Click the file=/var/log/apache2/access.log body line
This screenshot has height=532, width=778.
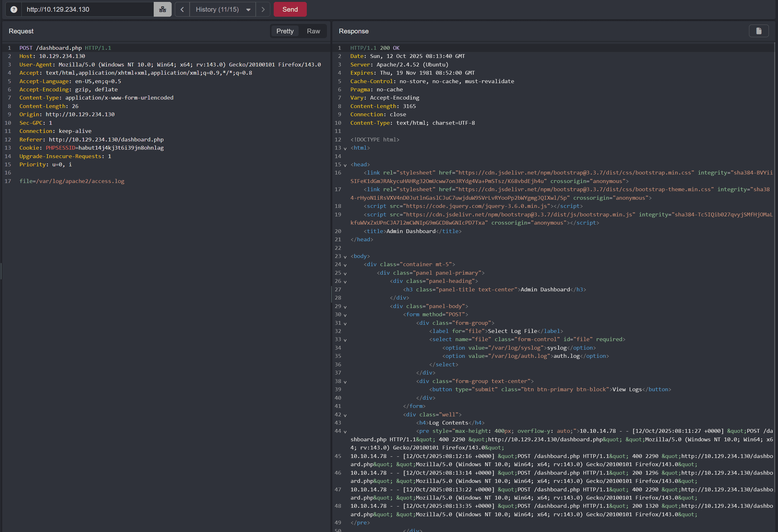click(x=72, y=181)
